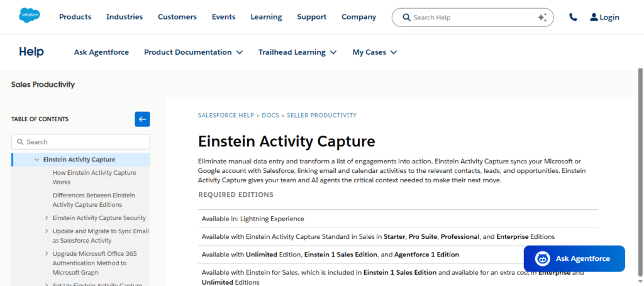The image size is (644, 286).
Task: Click the phone contact icon
Action: click(x=573, y=17)
